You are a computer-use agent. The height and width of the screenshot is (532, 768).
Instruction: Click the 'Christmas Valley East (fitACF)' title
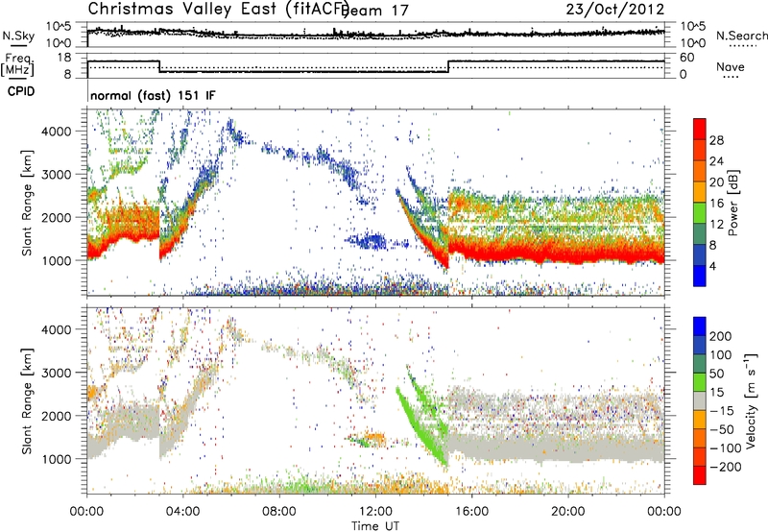tap(219, 9)
